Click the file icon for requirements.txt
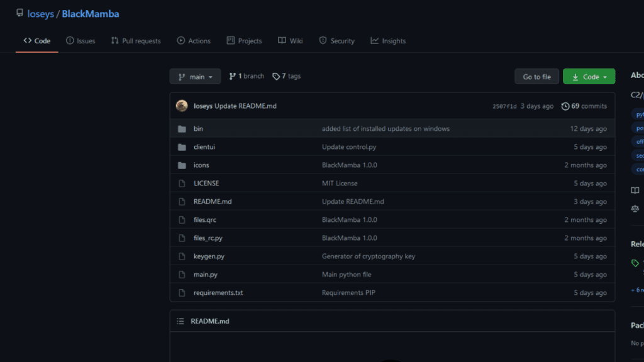 182,293
